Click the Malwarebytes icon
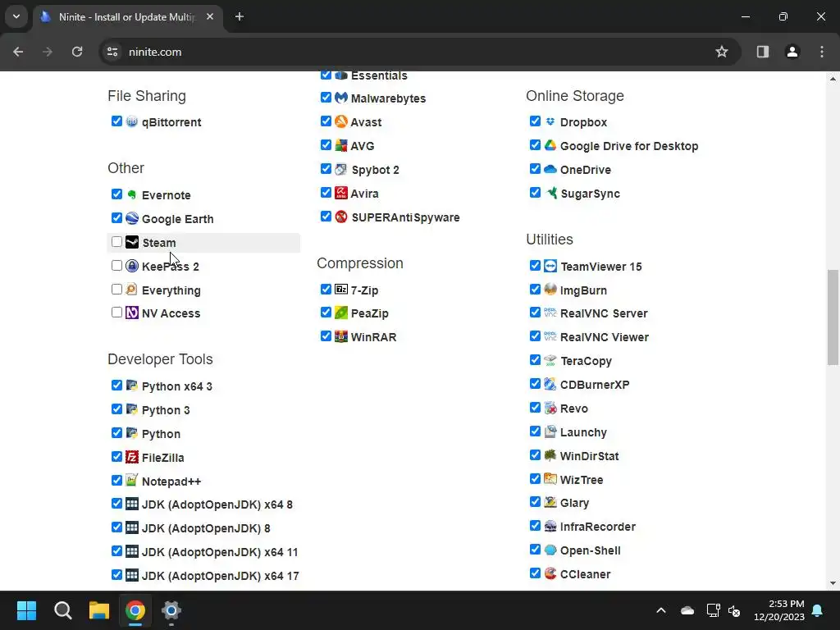840x630 pixels. pyautogui.click(x=341, y=98)
